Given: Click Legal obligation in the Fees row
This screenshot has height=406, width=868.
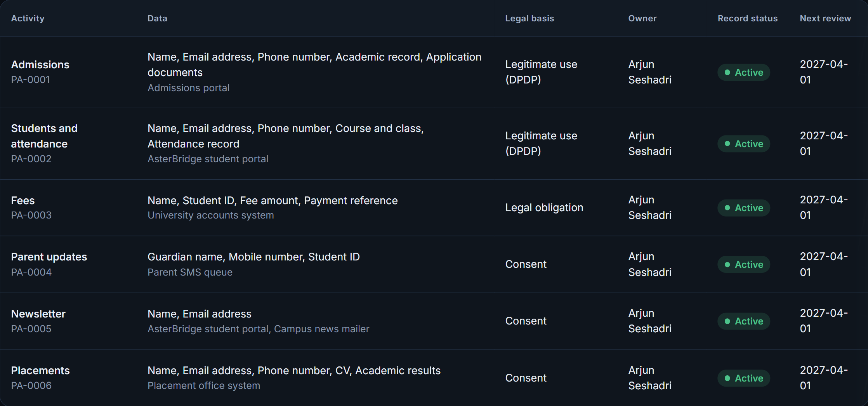Looking at the screenshot, I should [544, 208].
